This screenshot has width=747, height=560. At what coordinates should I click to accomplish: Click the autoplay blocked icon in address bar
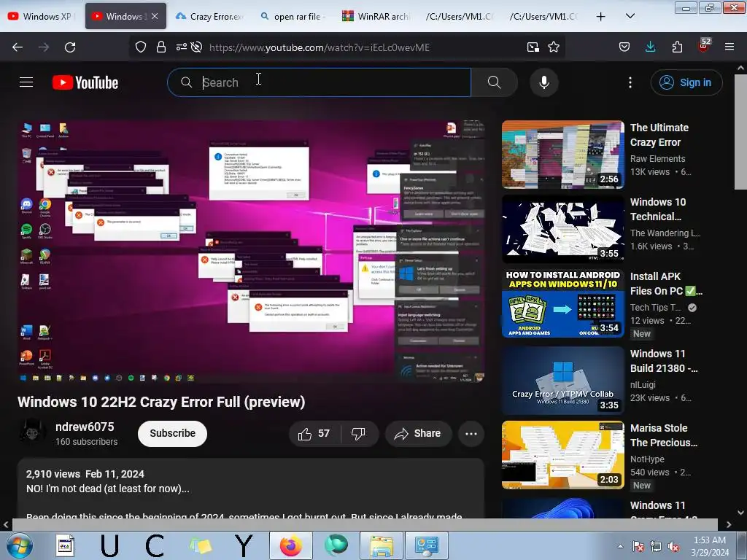(x=196, y=47)
